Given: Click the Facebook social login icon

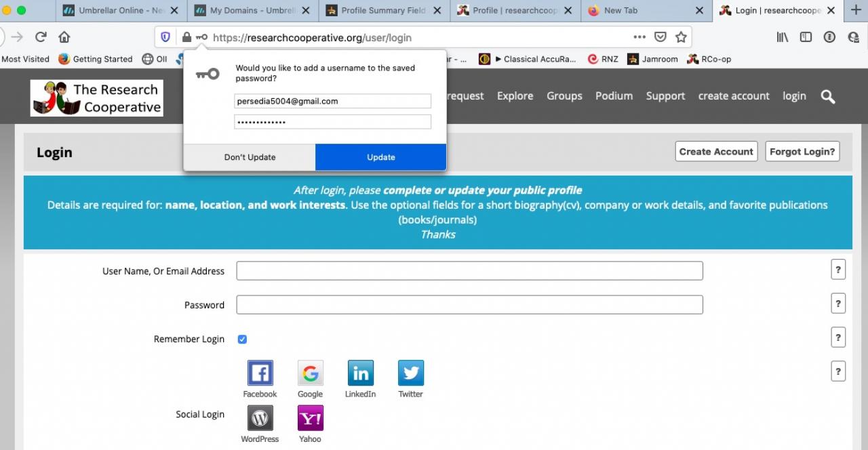Looking at the screenshot, I should pos(260,373).
